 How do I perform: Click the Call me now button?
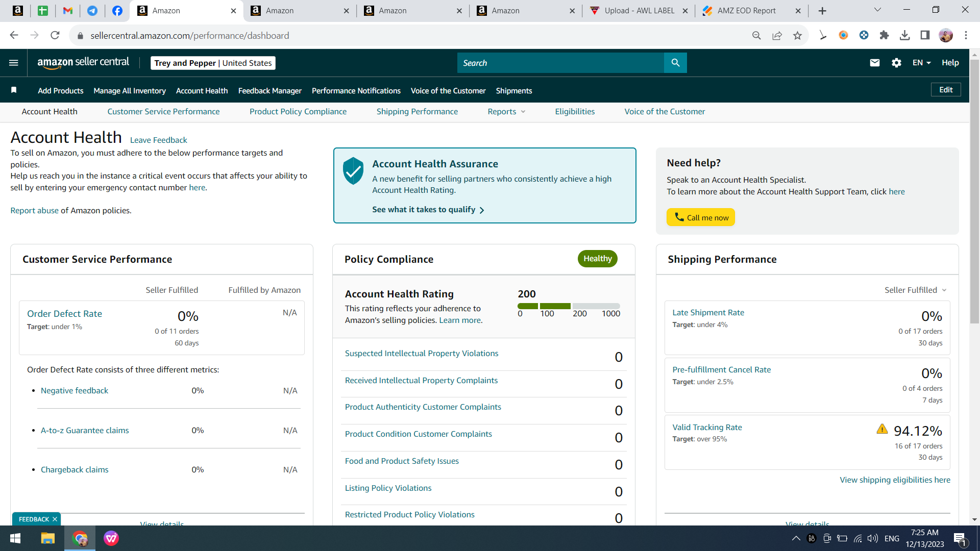point(701,217)
